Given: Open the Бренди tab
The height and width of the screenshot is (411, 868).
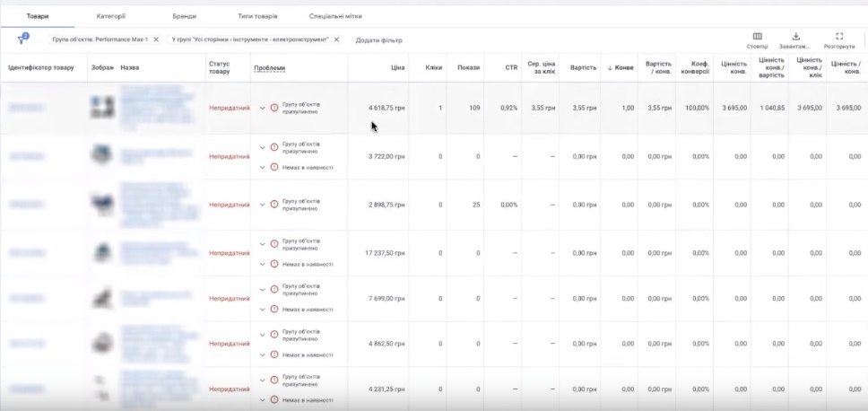Looking at the screenshot, I should point(184,16).
